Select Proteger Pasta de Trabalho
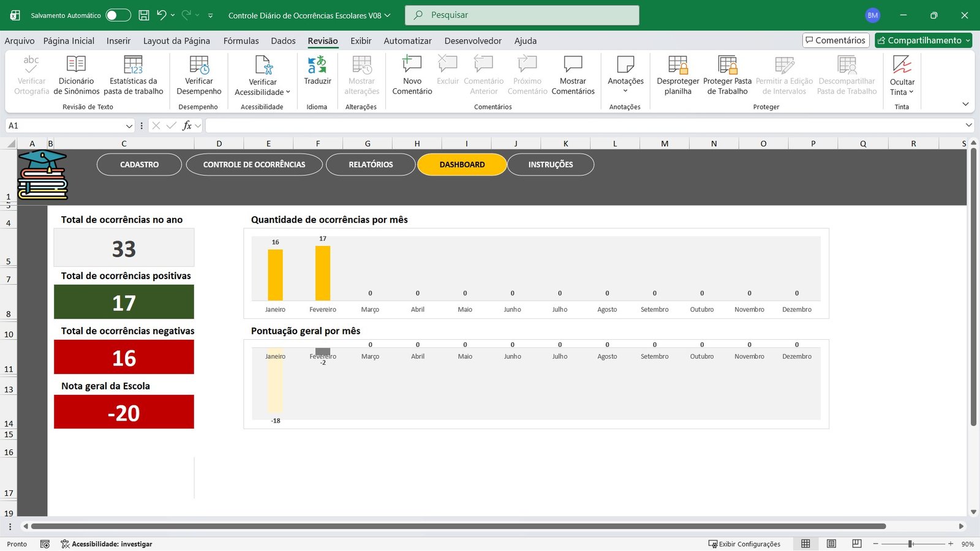 [727, 75]
